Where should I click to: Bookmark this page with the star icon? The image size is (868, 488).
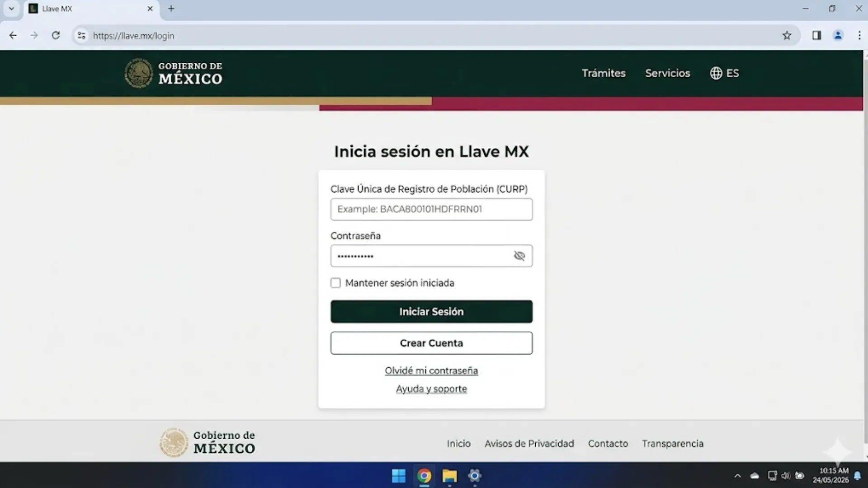787,35
